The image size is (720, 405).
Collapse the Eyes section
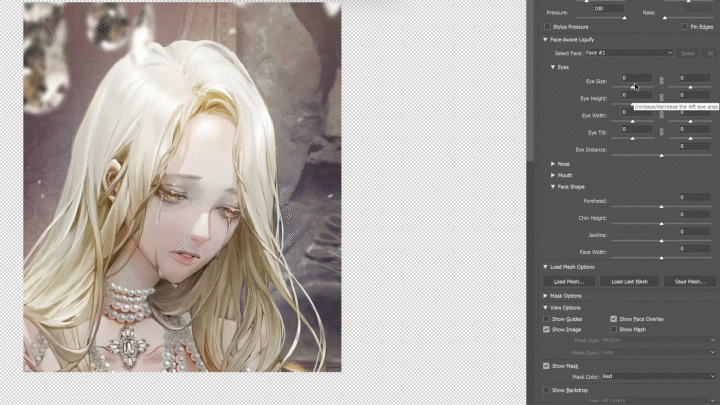pyautogui.click(x=553, y=67)
